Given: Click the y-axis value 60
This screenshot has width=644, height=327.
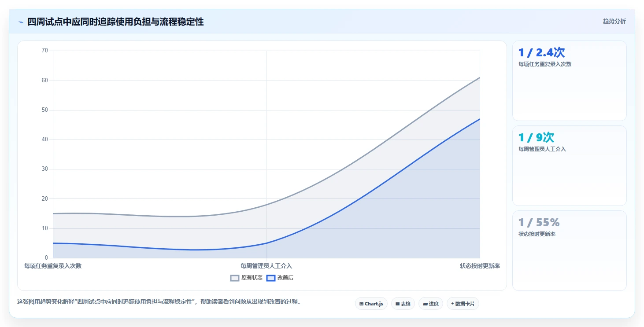Looking at the screenshot, I should click(x=44, y=81).
